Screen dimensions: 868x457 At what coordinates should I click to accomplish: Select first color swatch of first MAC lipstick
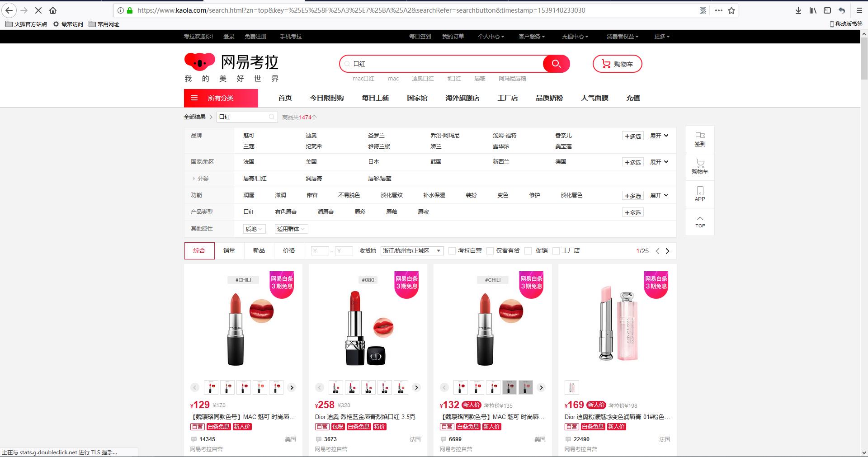coord(211,387)
